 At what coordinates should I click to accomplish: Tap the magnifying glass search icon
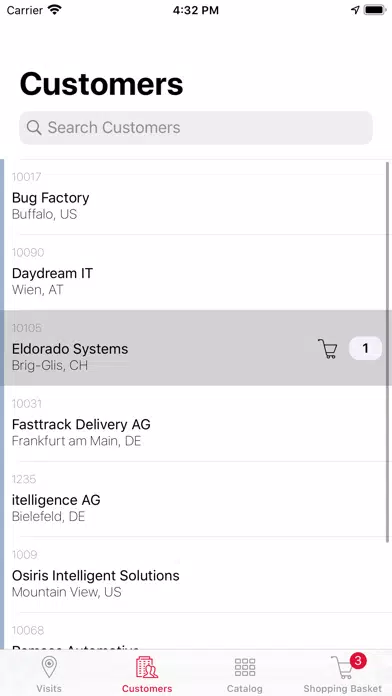click(x=34, y=128)
